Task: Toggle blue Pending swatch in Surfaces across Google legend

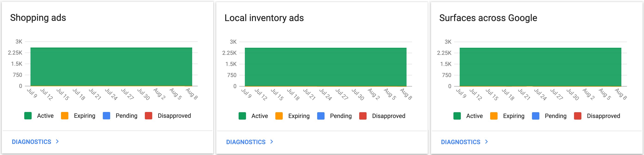Action: click(535, 116)
